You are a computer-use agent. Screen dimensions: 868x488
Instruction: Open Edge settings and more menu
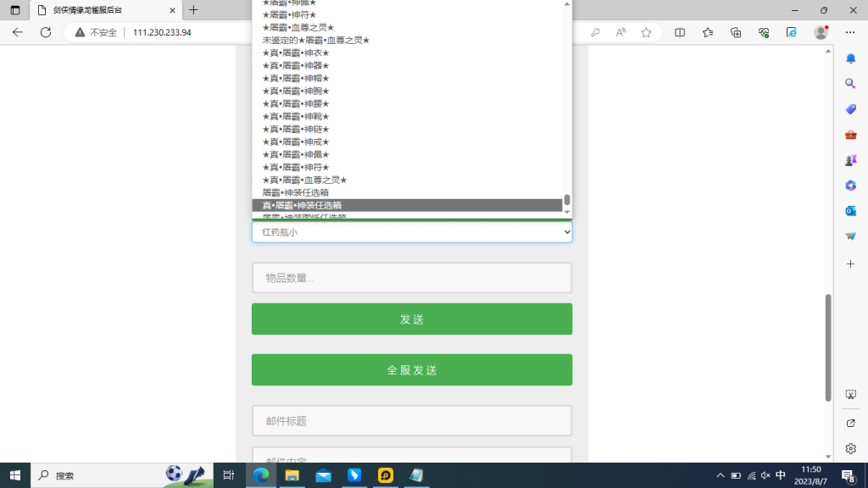tap(850, 32)
